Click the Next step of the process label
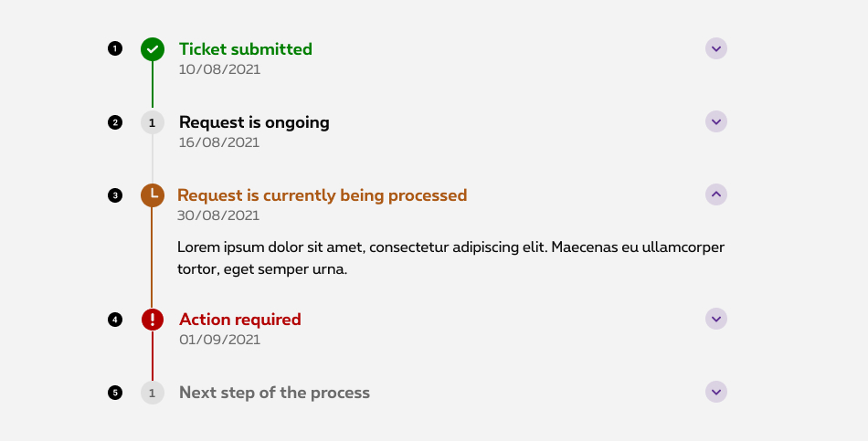The image size is (868, 441). pos(274,393)
